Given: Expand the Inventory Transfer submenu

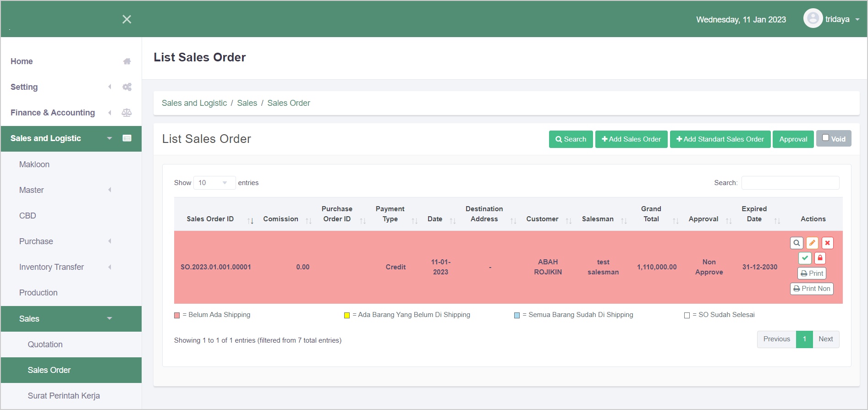Looking at the screenshot, I should 51,267.
